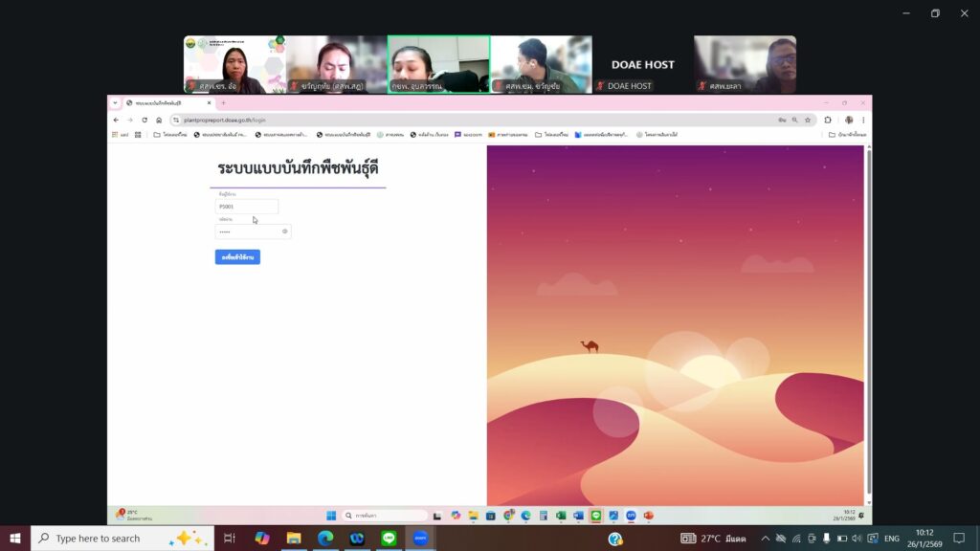Open File Explorer from the Windows taskbar
This screenshot has height=551, width=980.
point(294,539)
